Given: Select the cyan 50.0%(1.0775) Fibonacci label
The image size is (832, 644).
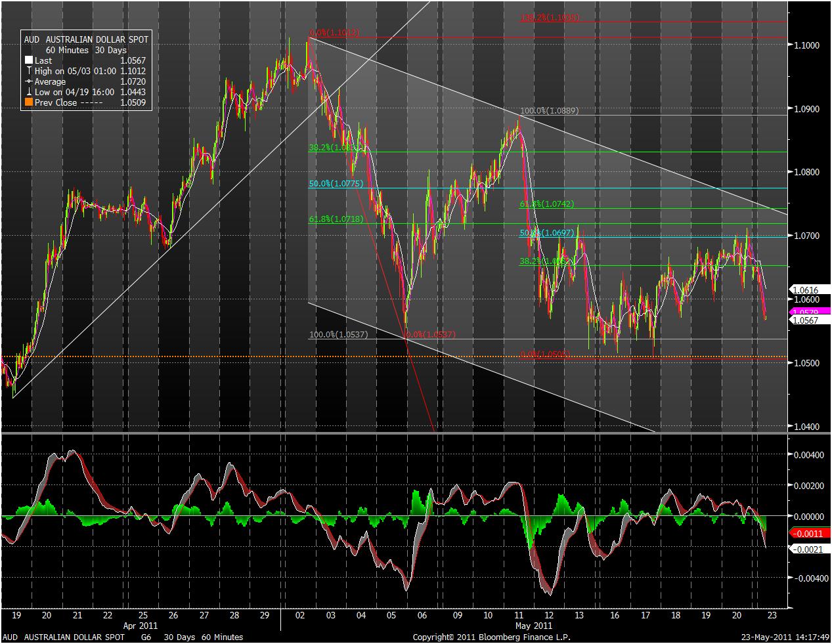Looking at the screenshot, I should pos(336,184).
